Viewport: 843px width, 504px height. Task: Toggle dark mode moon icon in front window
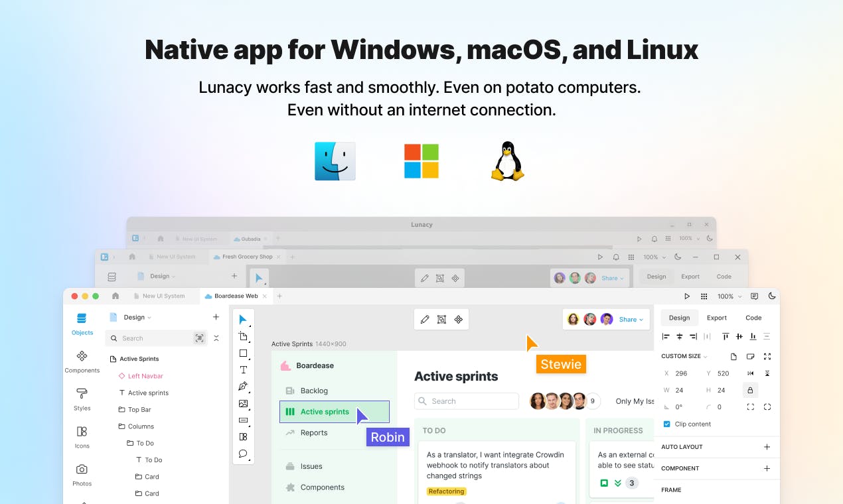coord(772,296)
